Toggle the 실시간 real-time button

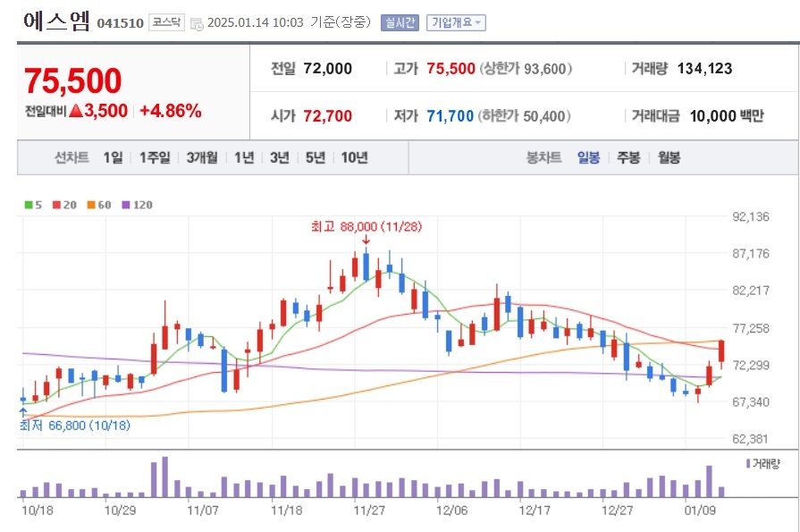coord(400,22)
